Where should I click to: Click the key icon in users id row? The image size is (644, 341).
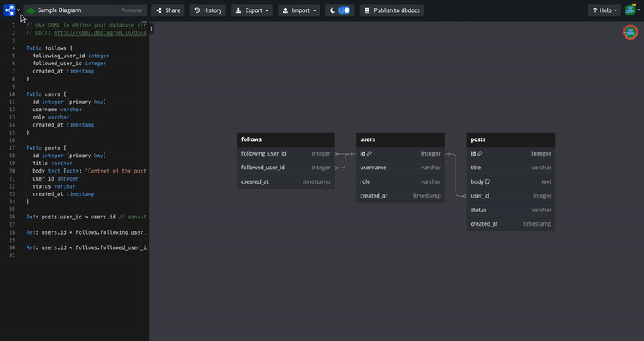(369, 153)
